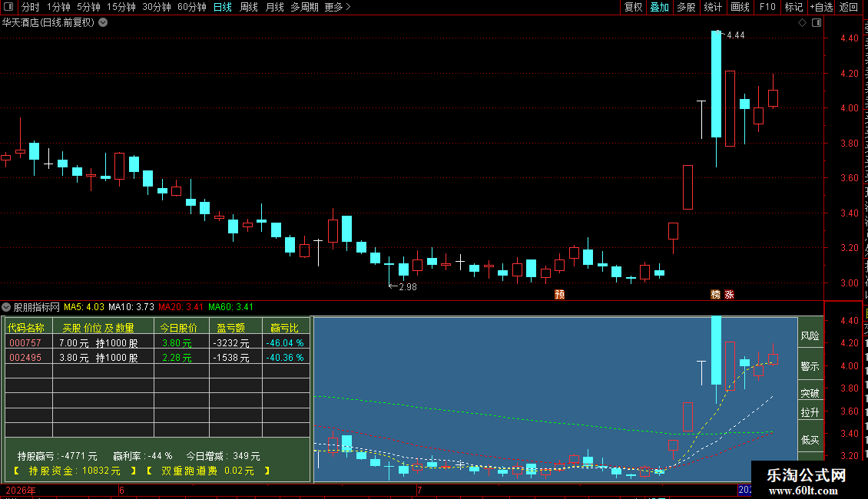868x499 pixels.
Task: Click the 双重跑道费 0.02元 text
Action: (x=208, y=471)
